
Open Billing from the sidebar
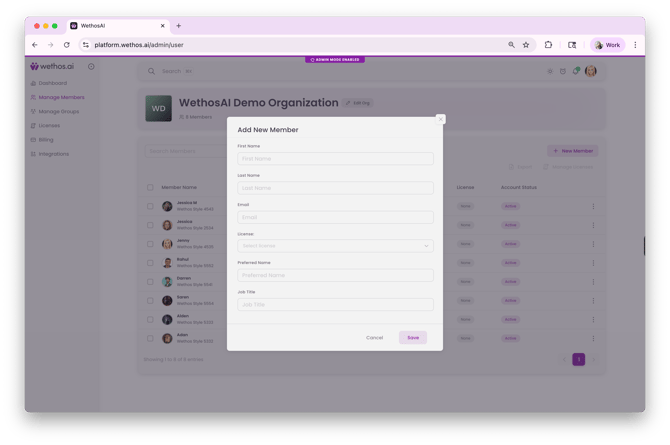pyautogui.click(x=46, y=140)
